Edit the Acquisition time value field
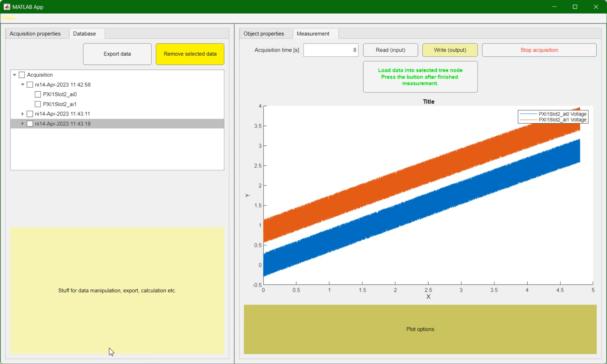 pos(331,50)
